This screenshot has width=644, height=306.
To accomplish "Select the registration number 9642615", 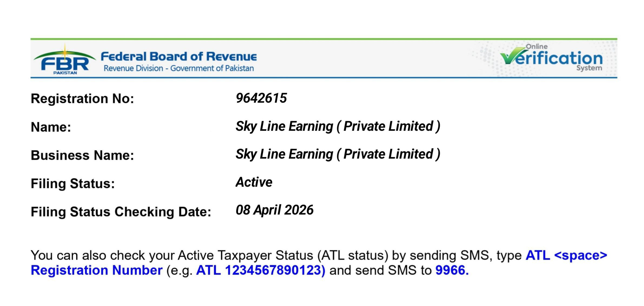I will click(x=261, y=98).
